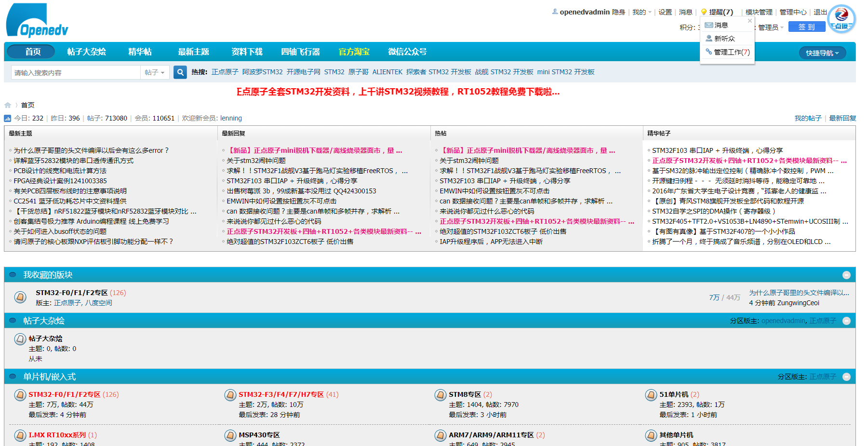Open 消息 in reminder popup
The width and height of the screenshot is (868, 446).
pyautogui.click(x=721, y=25)
